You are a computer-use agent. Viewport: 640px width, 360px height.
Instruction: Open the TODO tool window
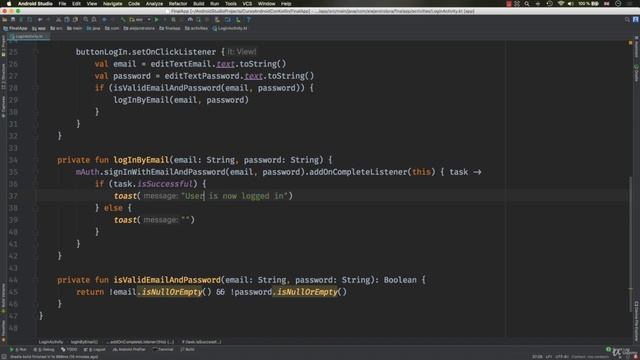pyautogui.click(x=69, y=350)
